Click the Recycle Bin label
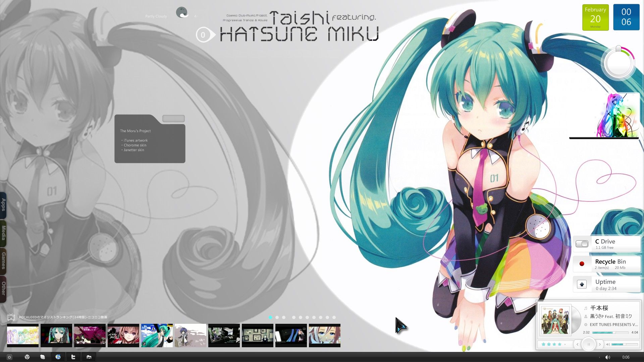 (x=610, y=261)
